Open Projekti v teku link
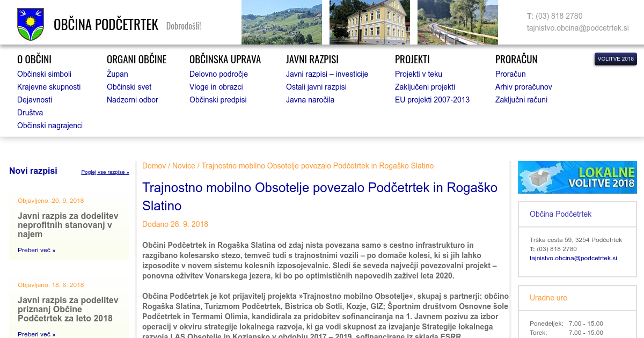 tap(418, 74)
